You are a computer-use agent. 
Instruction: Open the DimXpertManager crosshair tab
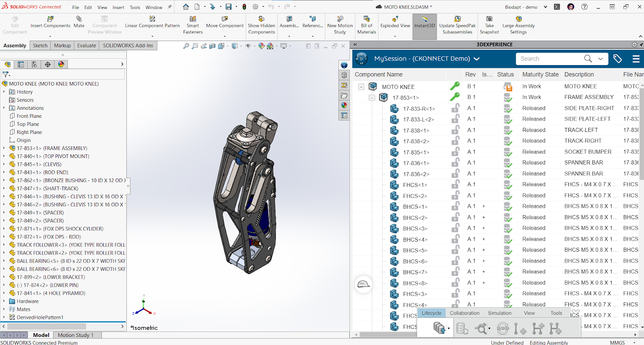(48, 64)
